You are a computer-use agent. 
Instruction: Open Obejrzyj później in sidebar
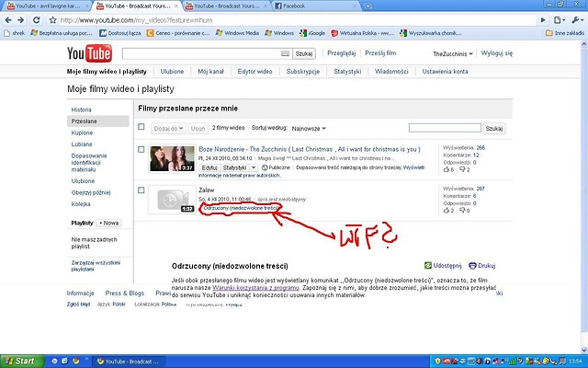91,192
